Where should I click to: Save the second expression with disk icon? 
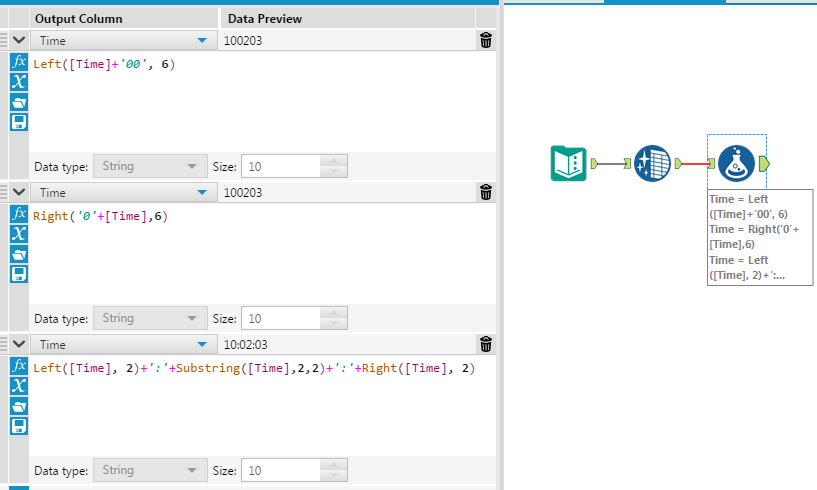(x=19, y=274)
